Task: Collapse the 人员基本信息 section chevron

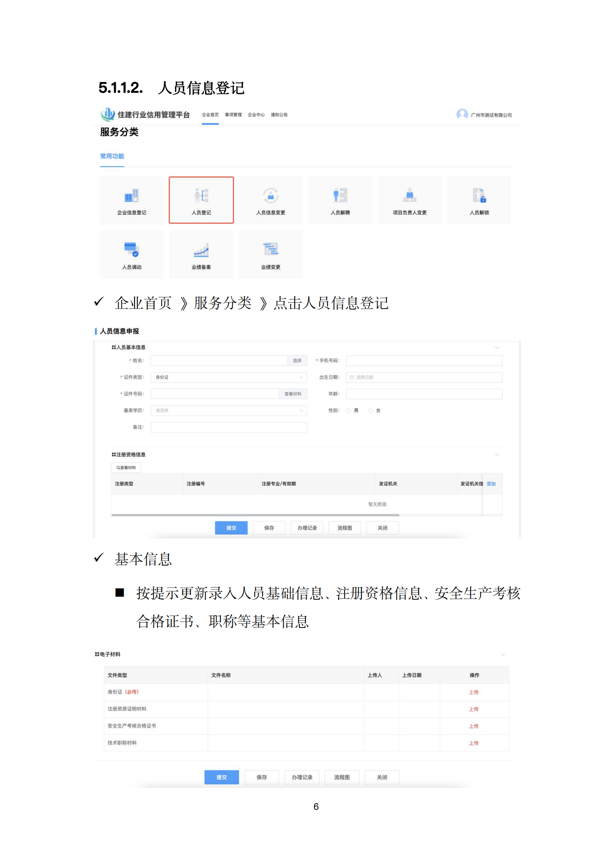Action: (x=497, y=347)
